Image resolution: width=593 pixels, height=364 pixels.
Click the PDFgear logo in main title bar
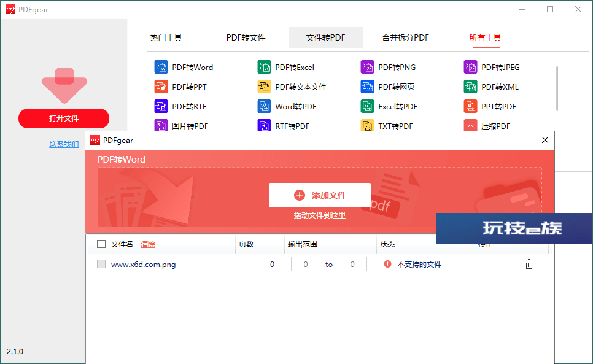(10, 9)
